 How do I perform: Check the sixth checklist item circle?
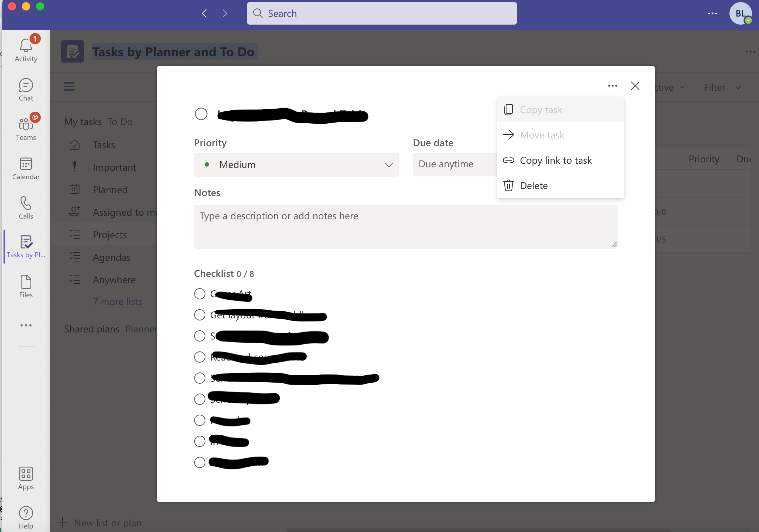[x=200, y=399]
